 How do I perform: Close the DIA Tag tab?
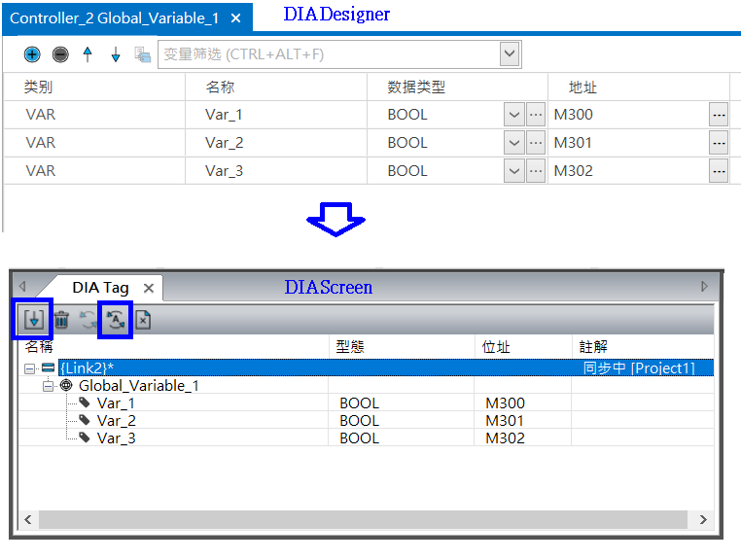pos(149,289)
